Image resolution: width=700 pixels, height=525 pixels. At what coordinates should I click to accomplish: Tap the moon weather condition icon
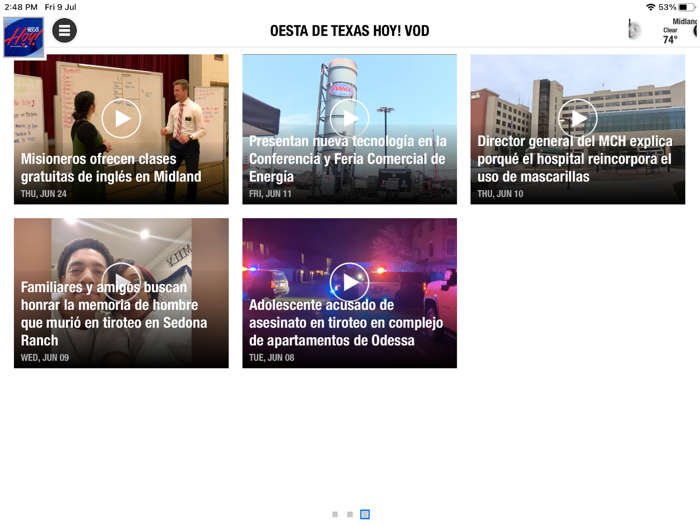633,30
